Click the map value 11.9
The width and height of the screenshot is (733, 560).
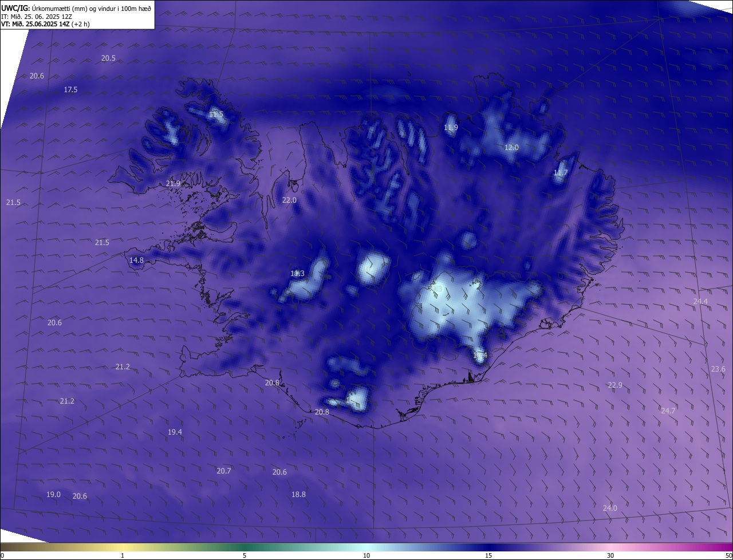(x=451, y=128)
